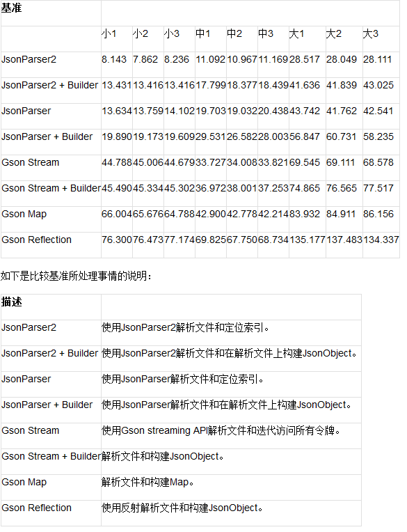Select the 中2 column header

click(x=234, y=33)
